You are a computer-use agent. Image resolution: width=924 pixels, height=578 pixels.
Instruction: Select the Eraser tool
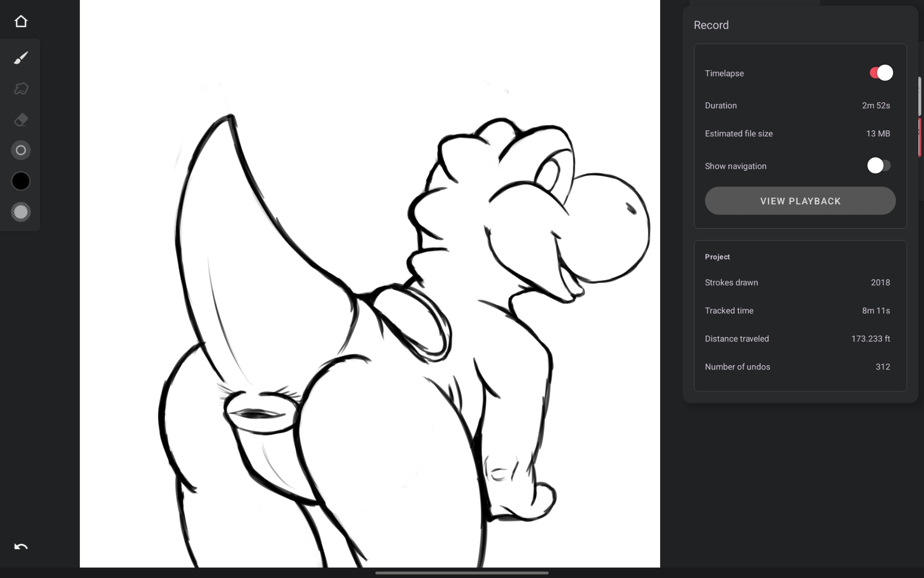[21, 120]
